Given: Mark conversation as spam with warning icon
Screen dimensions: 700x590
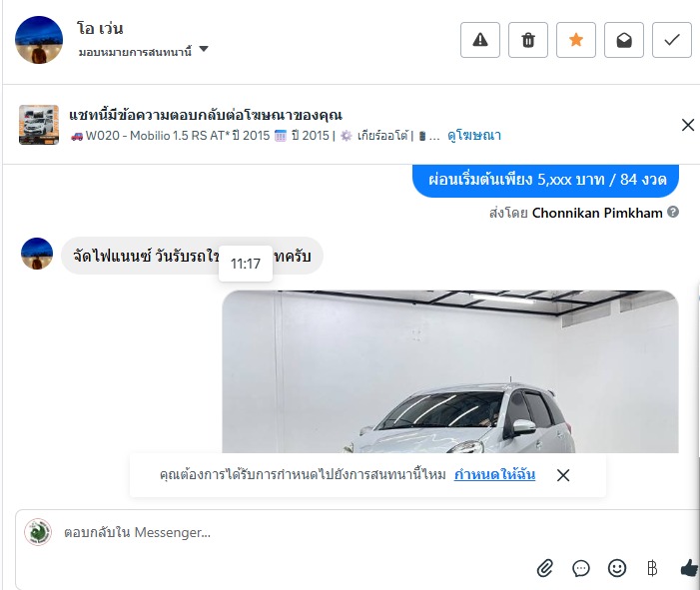Looking at the screenshot, I should click(480, 40).
